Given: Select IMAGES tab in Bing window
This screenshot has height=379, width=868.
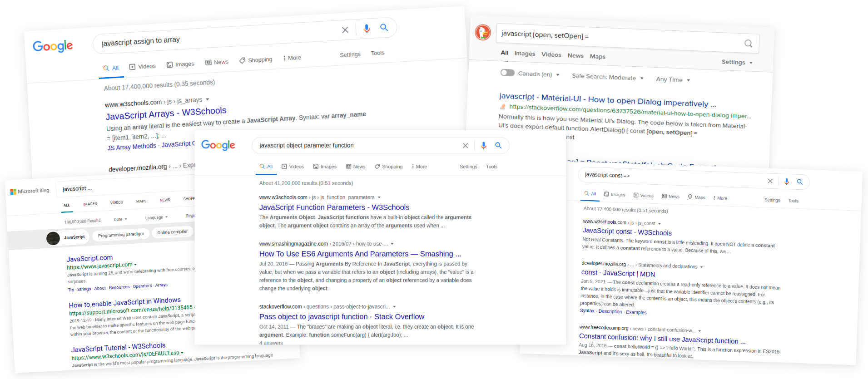Looking at the screenshot, I should click(x=90, y=204).
